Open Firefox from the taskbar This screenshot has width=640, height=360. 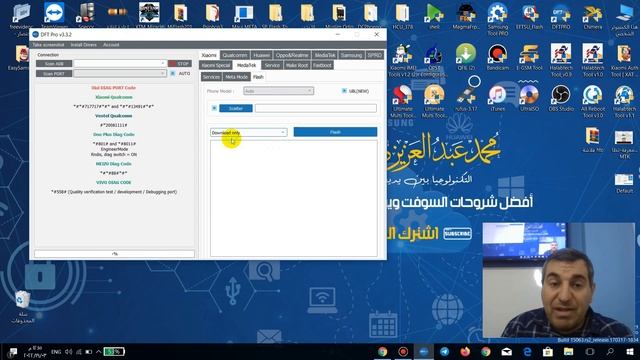pyautogui.click(x=465, y=351)
